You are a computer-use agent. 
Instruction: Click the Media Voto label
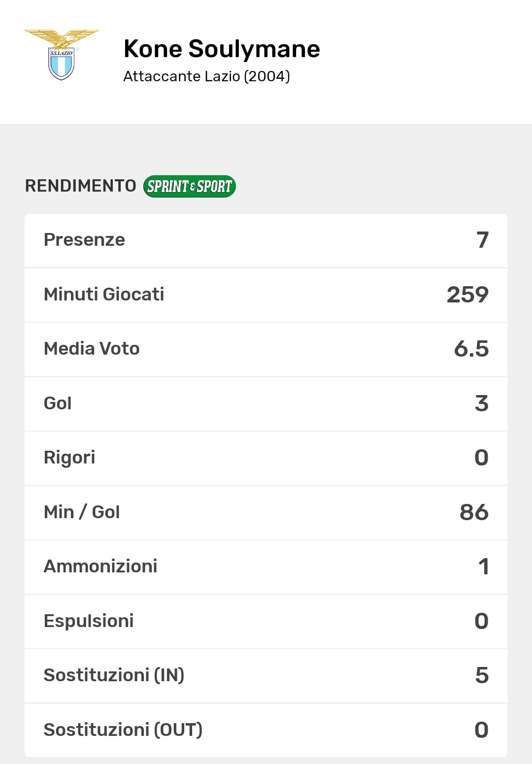coord(92,349)
